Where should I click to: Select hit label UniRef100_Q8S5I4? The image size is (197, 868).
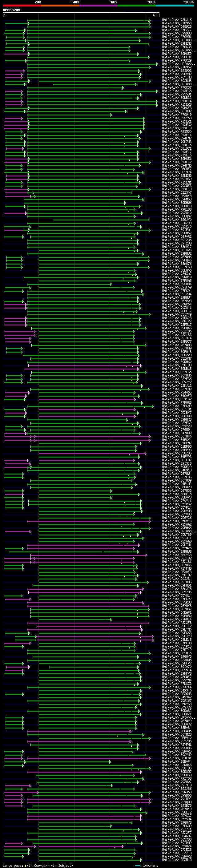point(177,670)
